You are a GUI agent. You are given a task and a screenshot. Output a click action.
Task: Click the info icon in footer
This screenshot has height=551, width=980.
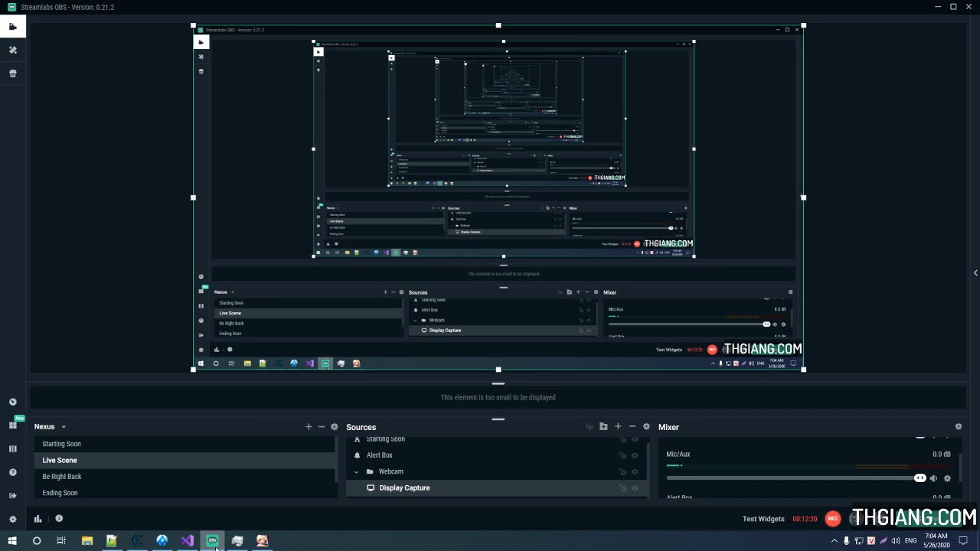point(59,519)
